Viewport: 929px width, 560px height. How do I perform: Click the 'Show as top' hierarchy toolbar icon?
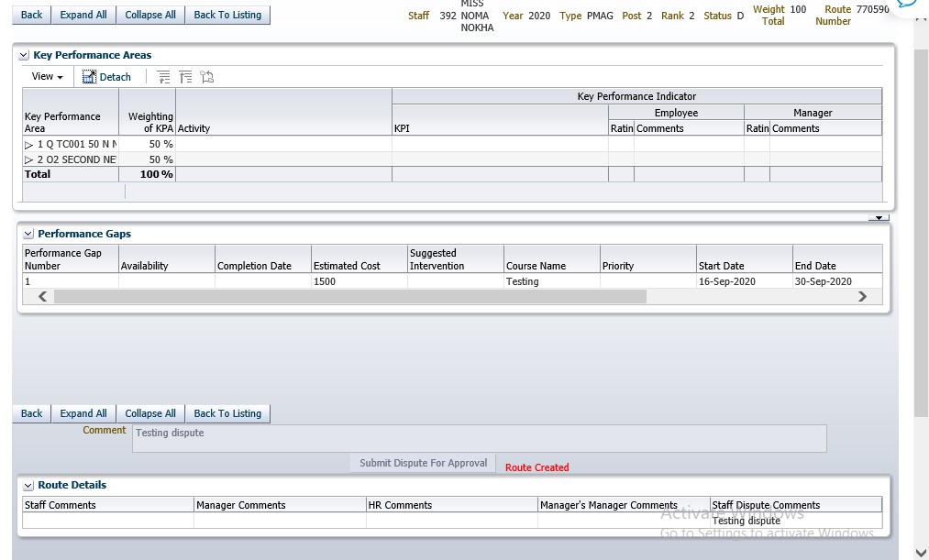click(x=206, y=77)
